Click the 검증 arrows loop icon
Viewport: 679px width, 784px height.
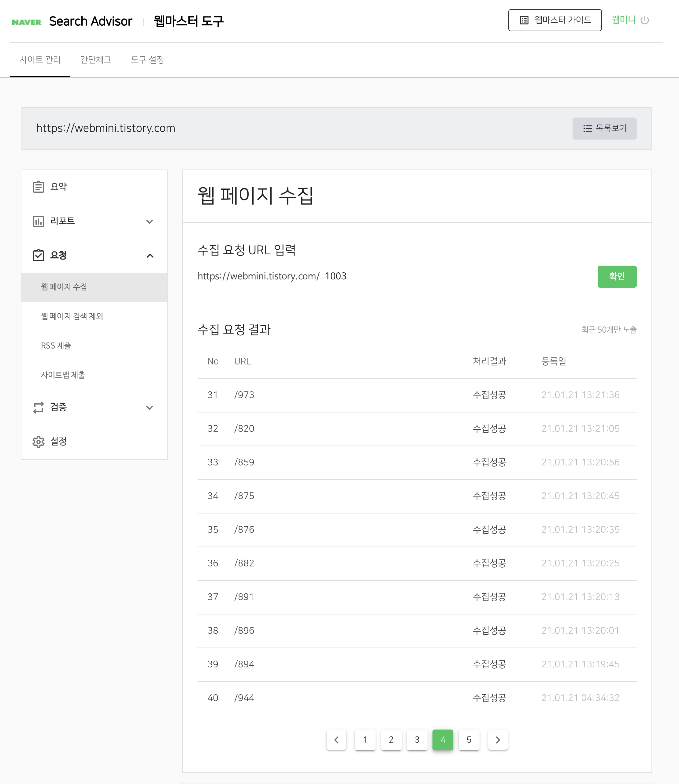point(38,408)
